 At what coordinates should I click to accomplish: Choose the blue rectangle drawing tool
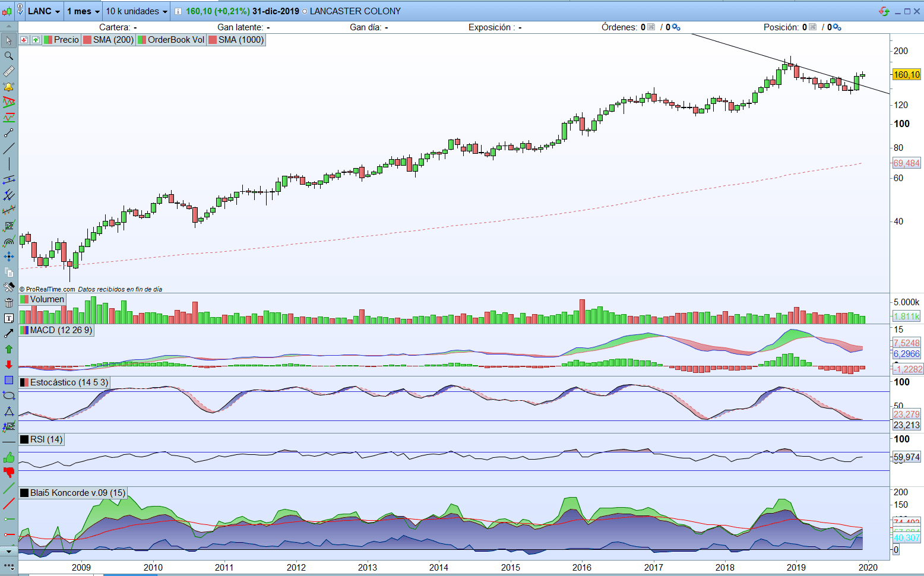(x=9, y=380)
